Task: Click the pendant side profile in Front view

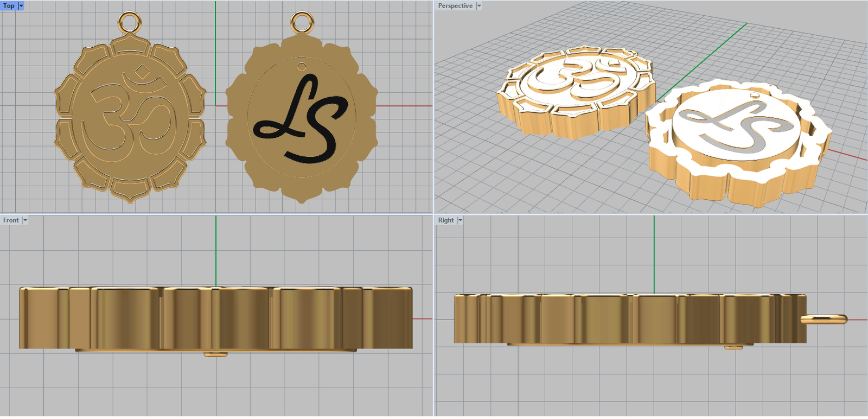Action: pyautogui.click(x=217, y=318)
